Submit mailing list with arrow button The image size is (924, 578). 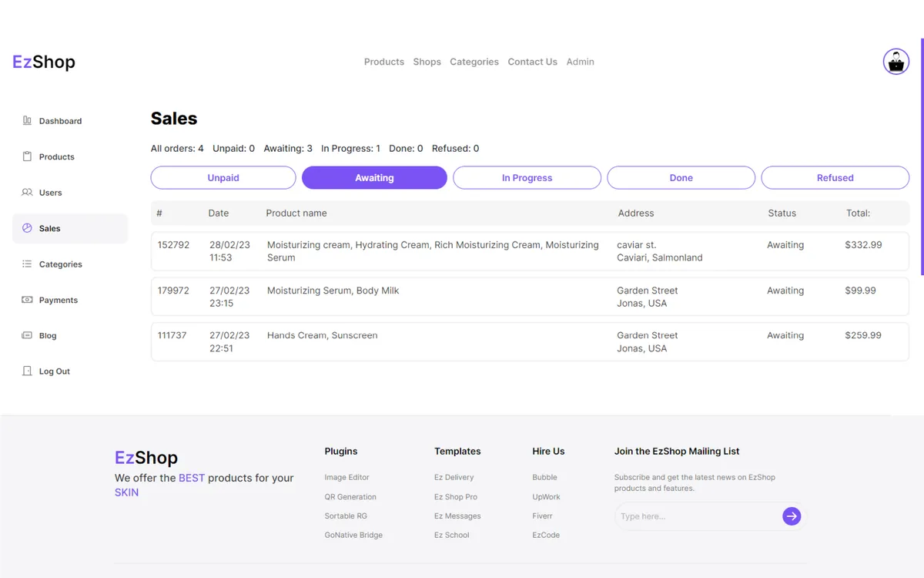792,516
